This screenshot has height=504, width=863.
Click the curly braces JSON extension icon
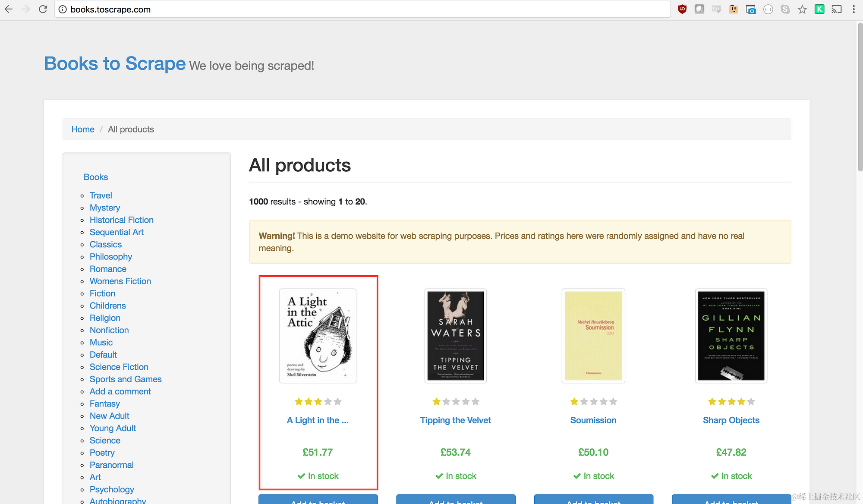(768, 9)
